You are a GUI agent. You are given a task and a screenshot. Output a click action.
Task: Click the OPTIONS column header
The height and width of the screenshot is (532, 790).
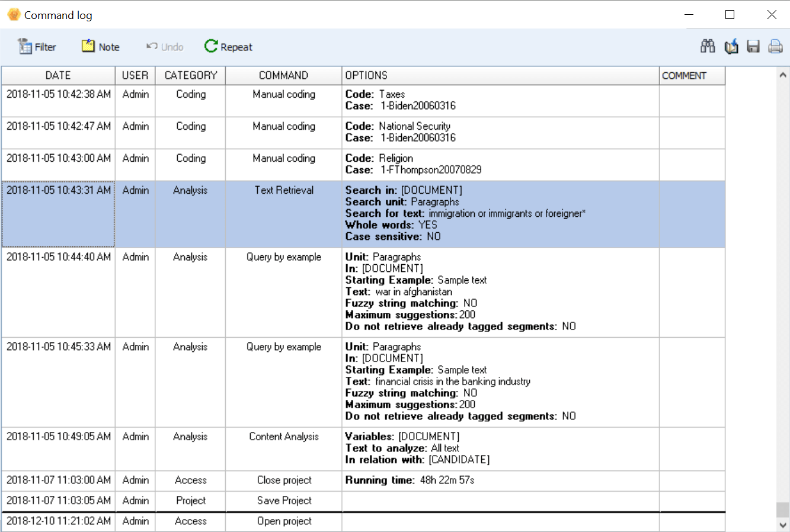[501, 75]
